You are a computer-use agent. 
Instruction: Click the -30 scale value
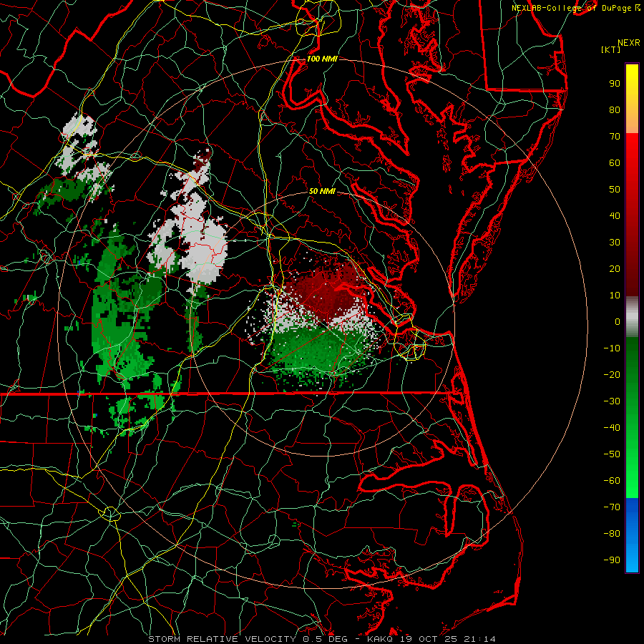click(612, 401)
